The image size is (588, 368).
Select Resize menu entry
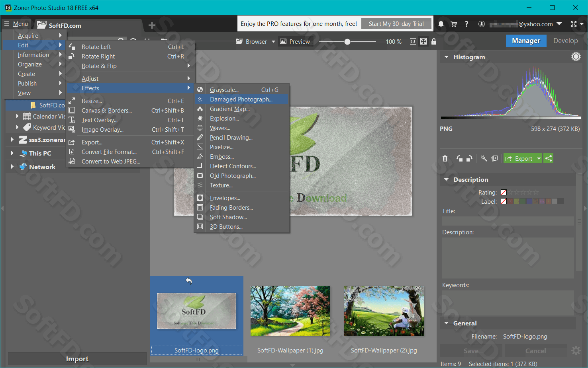pos(130,101)
